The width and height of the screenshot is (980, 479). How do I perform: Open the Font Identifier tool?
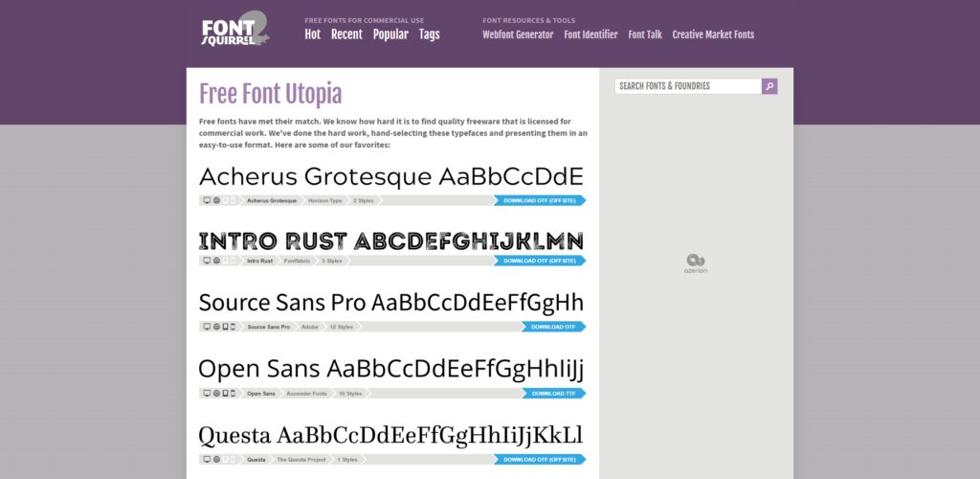590,34
